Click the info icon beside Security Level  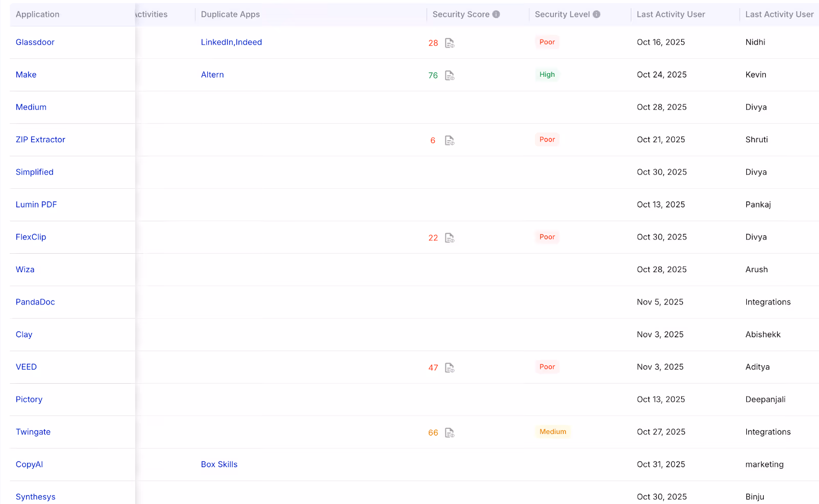[x=596, y=14]
